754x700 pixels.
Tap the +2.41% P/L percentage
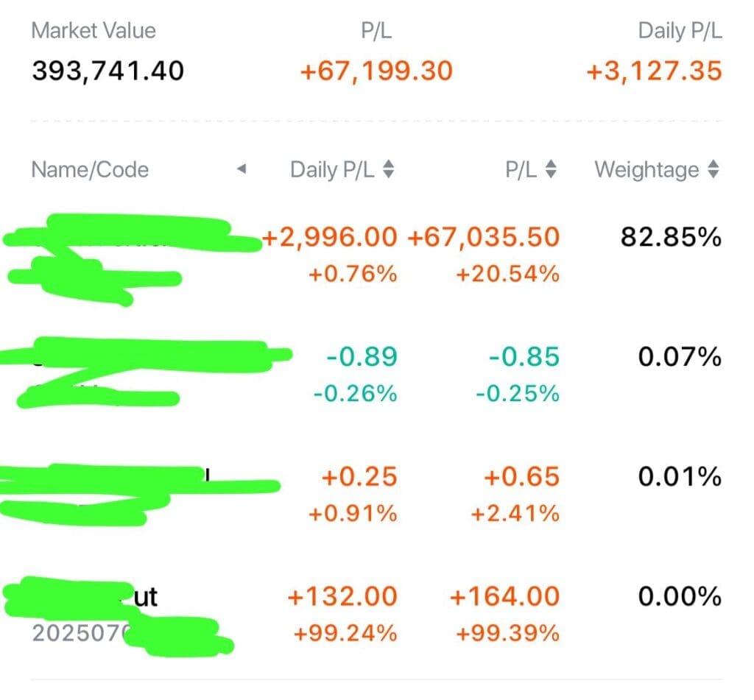coord(515,514)
